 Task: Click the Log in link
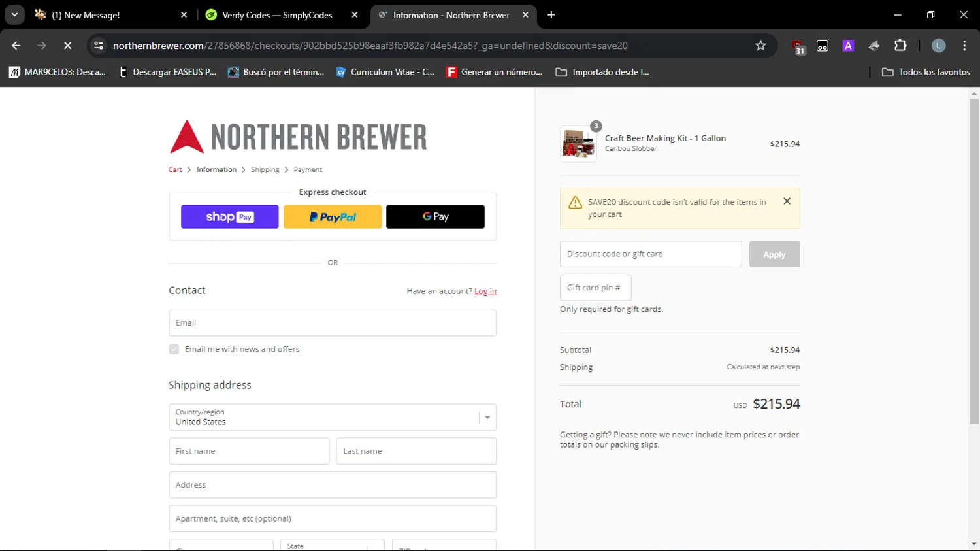(x=485, y=292)
